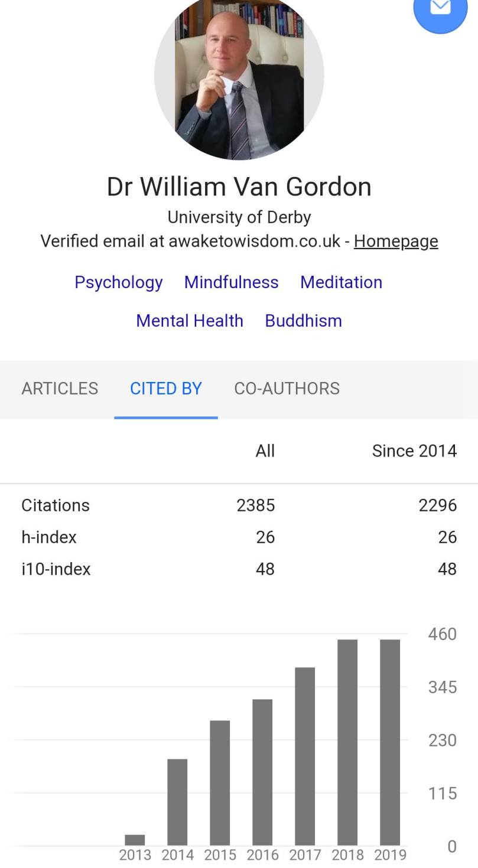This screenshot has height=868, width=478.
Task: Click the h-index row label
Action: (49, 537)
